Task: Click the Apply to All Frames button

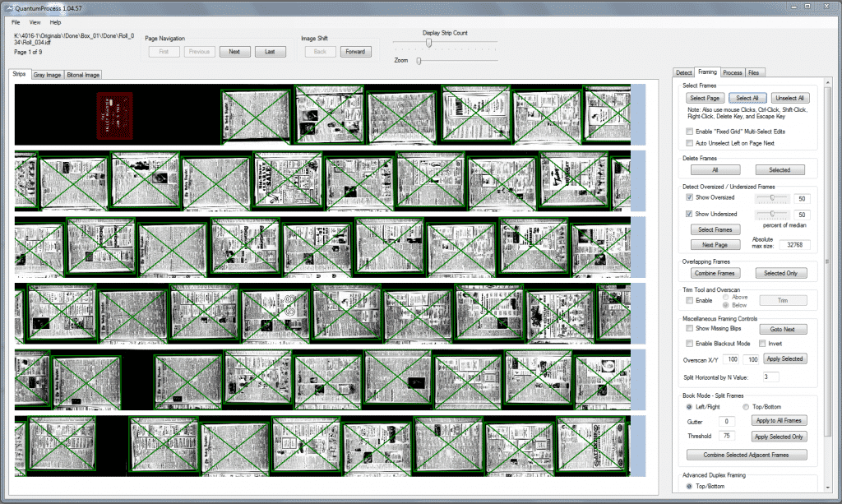Action: tap(780, 421)
